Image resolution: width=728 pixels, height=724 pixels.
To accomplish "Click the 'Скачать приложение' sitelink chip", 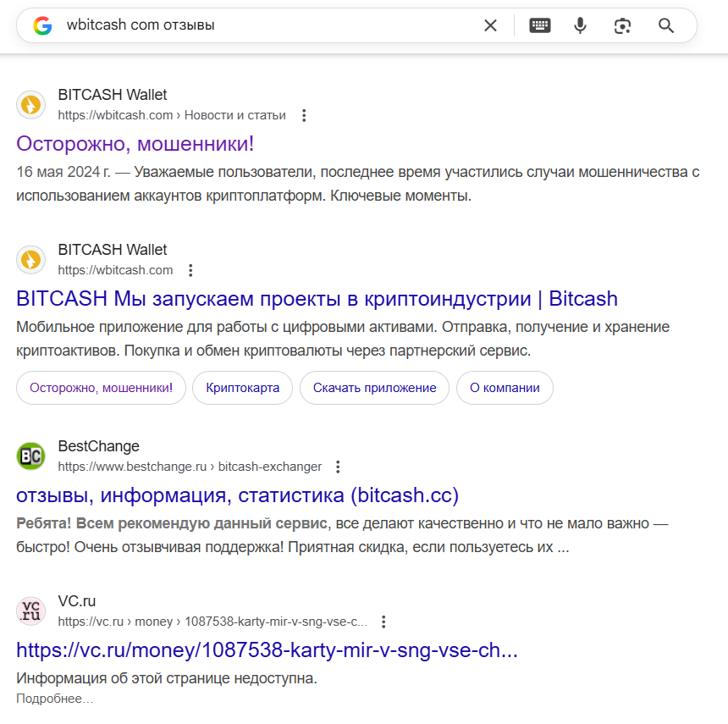I will (x=374, y=388).
